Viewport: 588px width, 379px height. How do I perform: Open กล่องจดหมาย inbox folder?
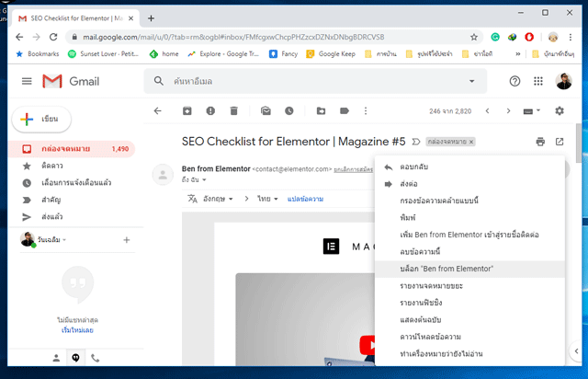pos(72,149)
